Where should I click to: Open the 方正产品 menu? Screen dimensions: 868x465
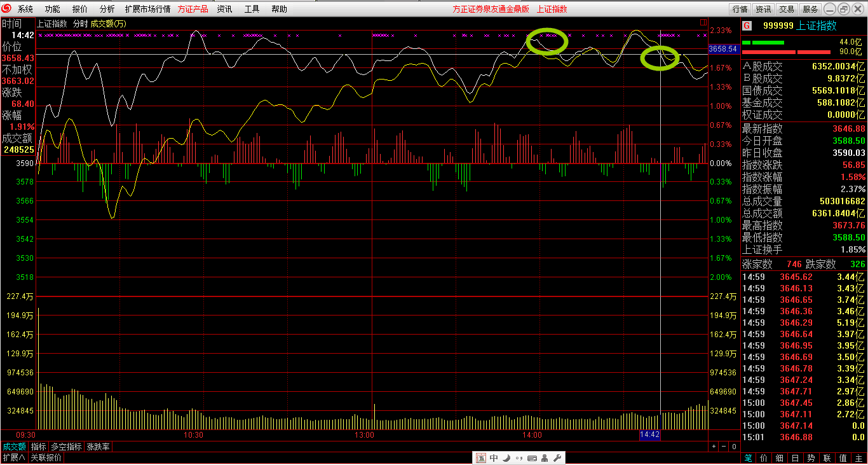click(x=193, y=9)
